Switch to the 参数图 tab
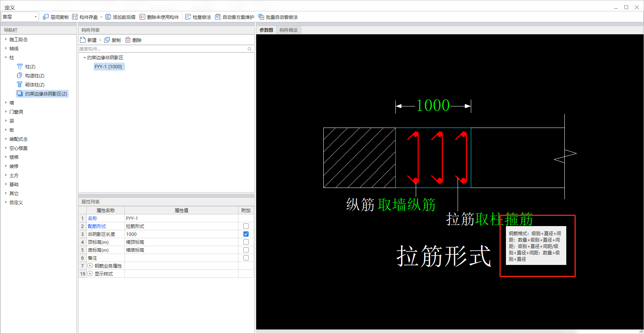Viewport: 644px width, 334px height. pos(266,30)
